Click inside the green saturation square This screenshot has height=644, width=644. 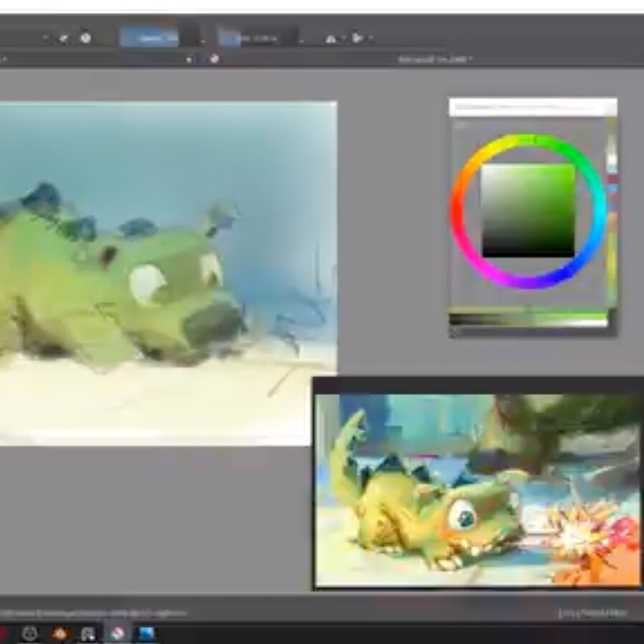click(528, 210)
